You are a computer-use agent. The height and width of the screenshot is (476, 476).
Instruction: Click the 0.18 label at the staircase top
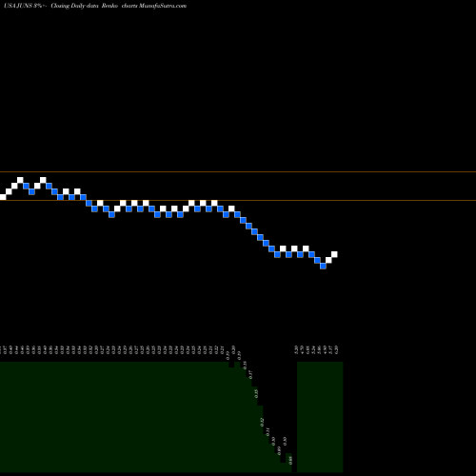click(245, 365)
